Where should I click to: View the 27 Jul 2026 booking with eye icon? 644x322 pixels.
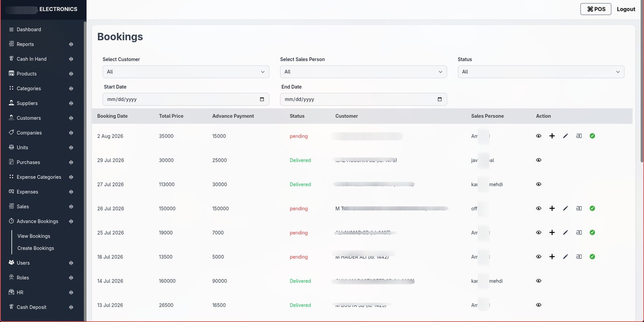[539, 184]
